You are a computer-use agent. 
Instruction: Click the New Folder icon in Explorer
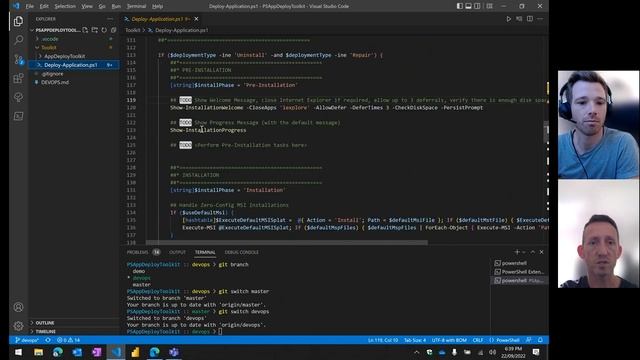pos(95,30)
